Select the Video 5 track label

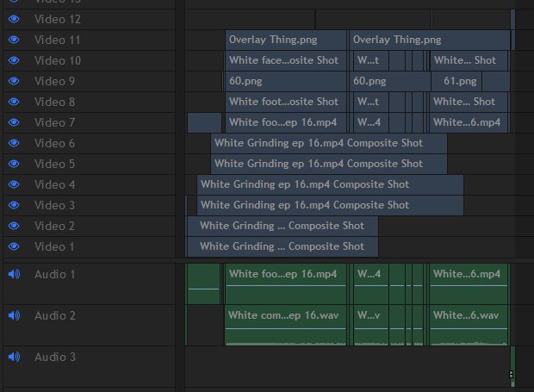point(54,165)
